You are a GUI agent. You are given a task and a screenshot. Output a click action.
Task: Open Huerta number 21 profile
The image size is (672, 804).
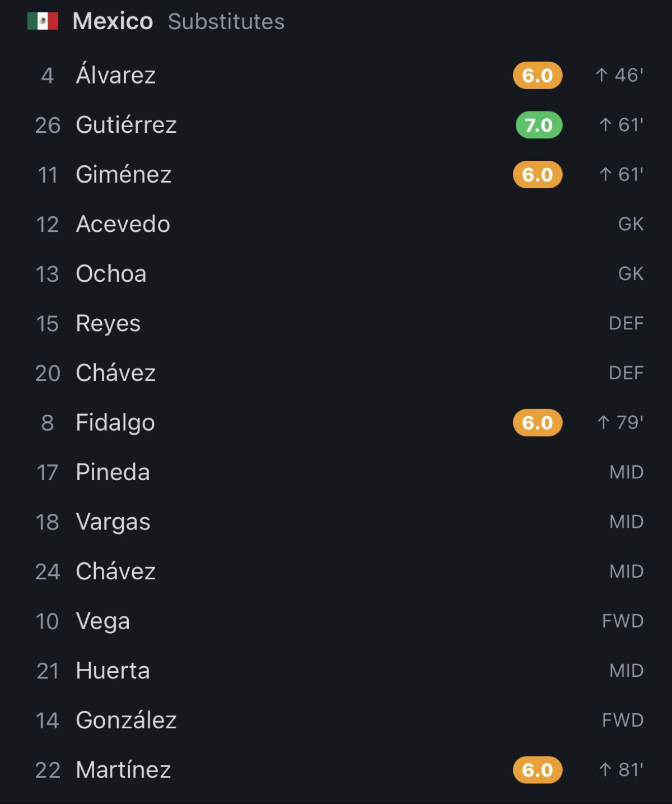click(336, 671)
